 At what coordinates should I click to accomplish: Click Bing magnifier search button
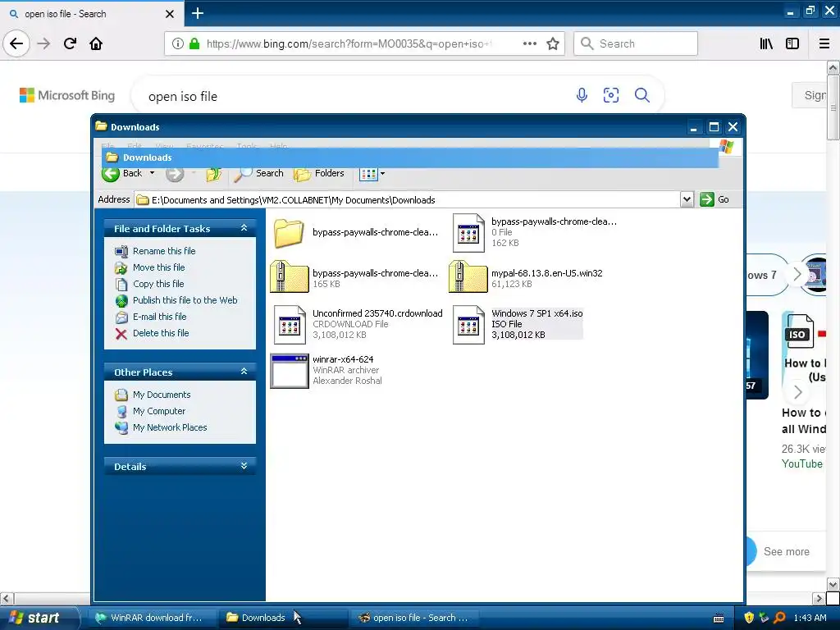[641, 95]
